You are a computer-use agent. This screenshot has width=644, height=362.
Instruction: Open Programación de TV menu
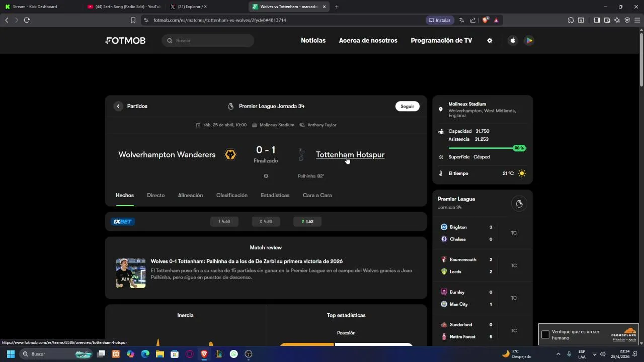tap(441, 41)
